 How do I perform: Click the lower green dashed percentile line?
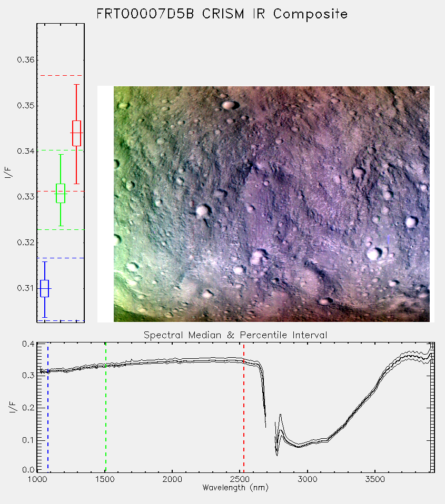tap(61, 229)
